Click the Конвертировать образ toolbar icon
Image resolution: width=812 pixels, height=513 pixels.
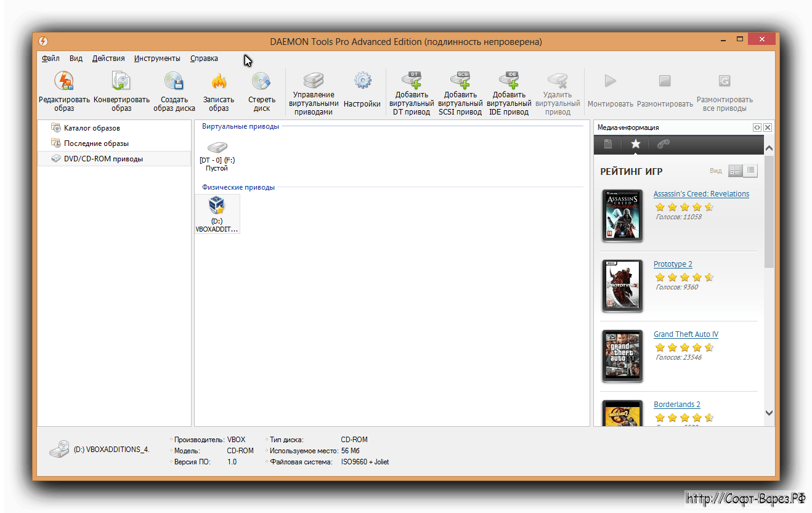pyautogui.click(x=121, y=81)
